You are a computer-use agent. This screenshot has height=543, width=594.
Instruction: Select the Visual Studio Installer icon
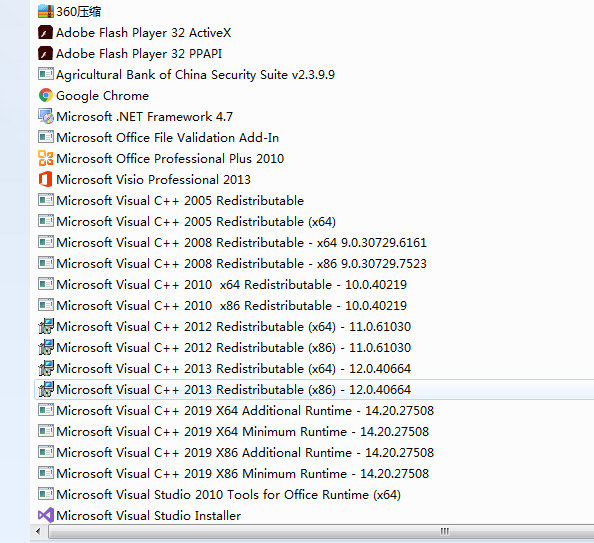[46, 515]
